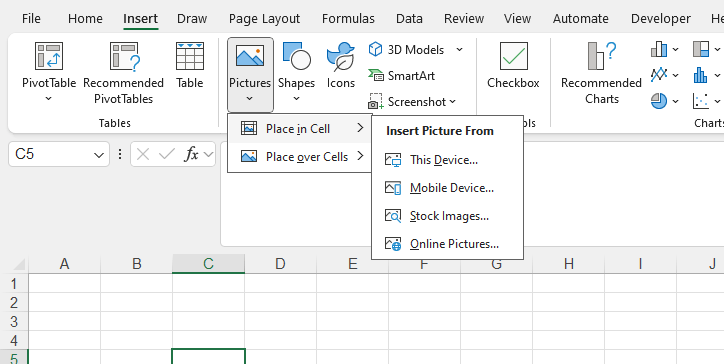
Task: Switch to the Automate tab
Action: [580, 18]
